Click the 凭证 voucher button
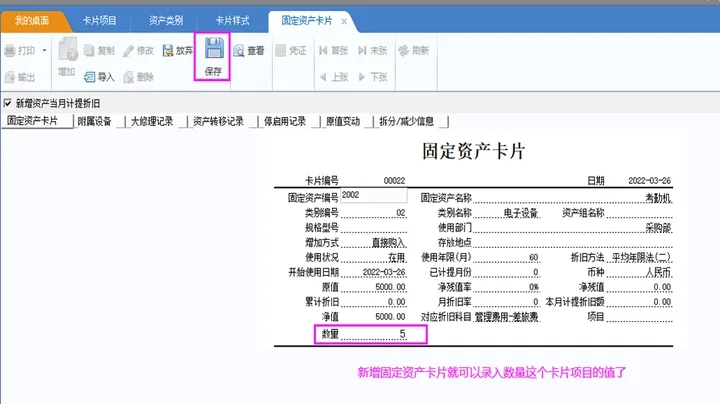The height and width of the screenshot is (404, 720). tap(291, 50)
